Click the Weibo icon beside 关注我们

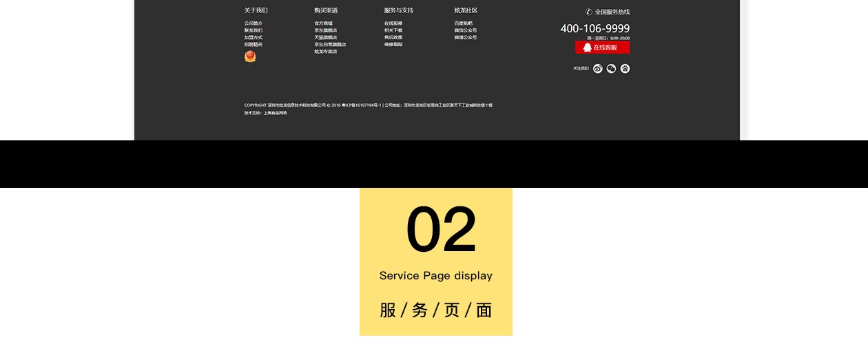coord(597,68)
